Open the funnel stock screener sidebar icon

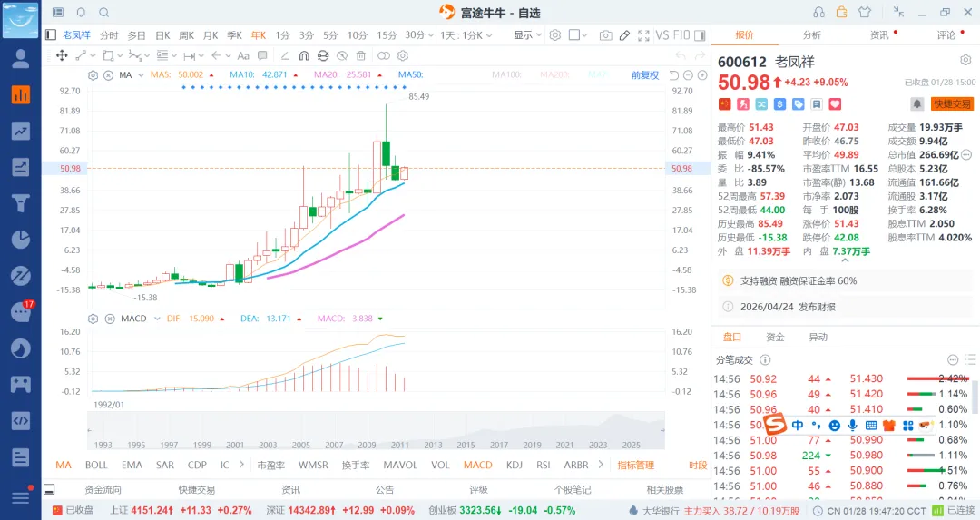pos(21,203)
